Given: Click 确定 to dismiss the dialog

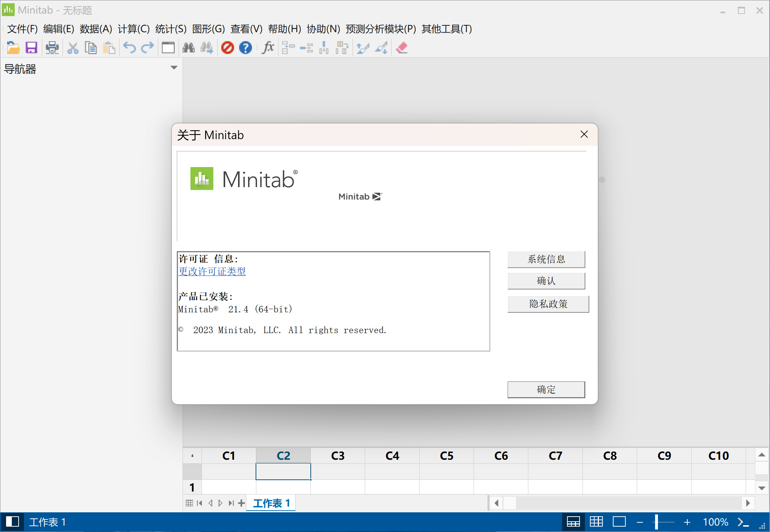Looking at the screenshot, I should (x=546, y=390).
